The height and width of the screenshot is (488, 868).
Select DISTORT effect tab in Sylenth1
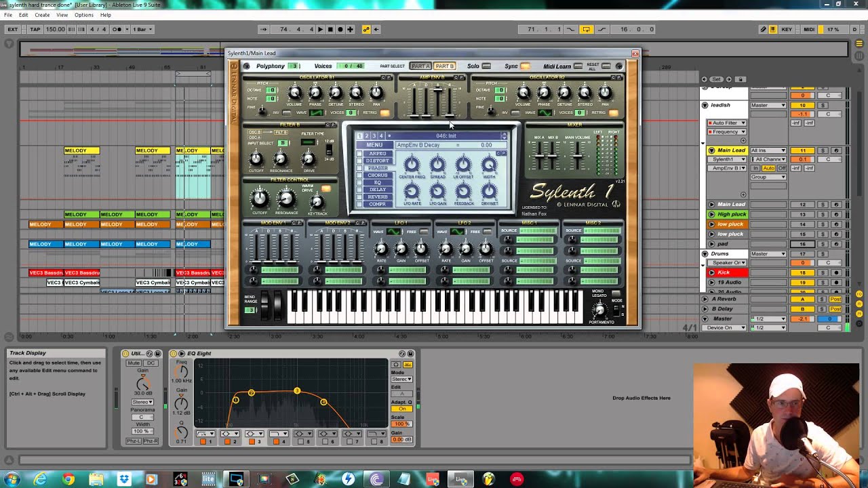378,161
